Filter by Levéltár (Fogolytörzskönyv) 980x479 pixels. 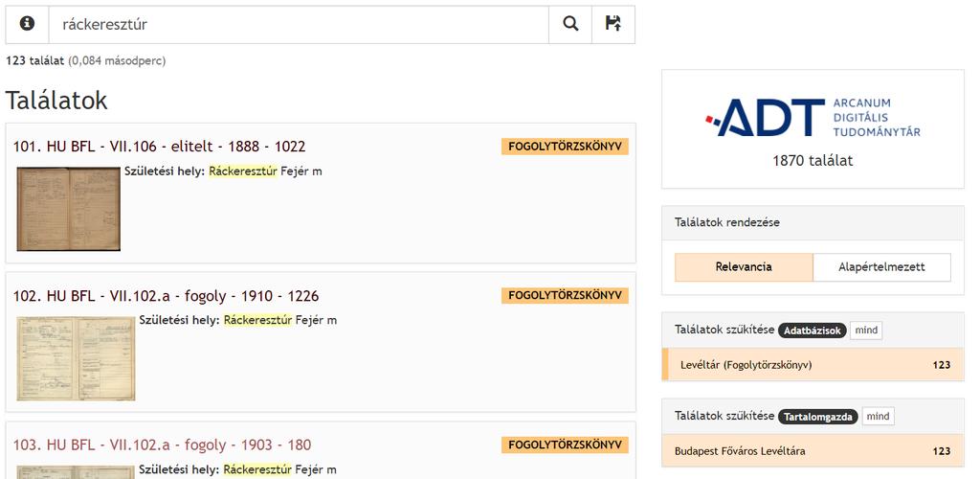pos(746,365)
